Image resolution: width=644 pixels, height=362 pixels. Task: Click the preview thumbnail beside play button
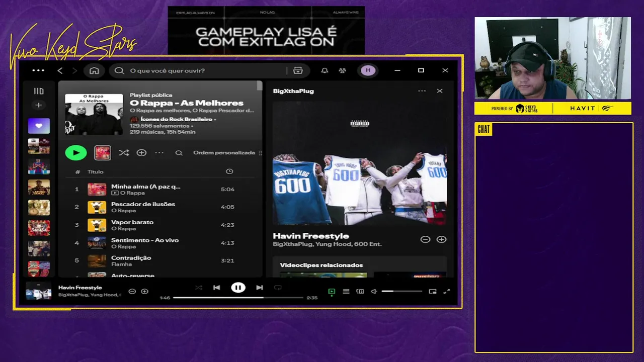[x=103, y=153]
